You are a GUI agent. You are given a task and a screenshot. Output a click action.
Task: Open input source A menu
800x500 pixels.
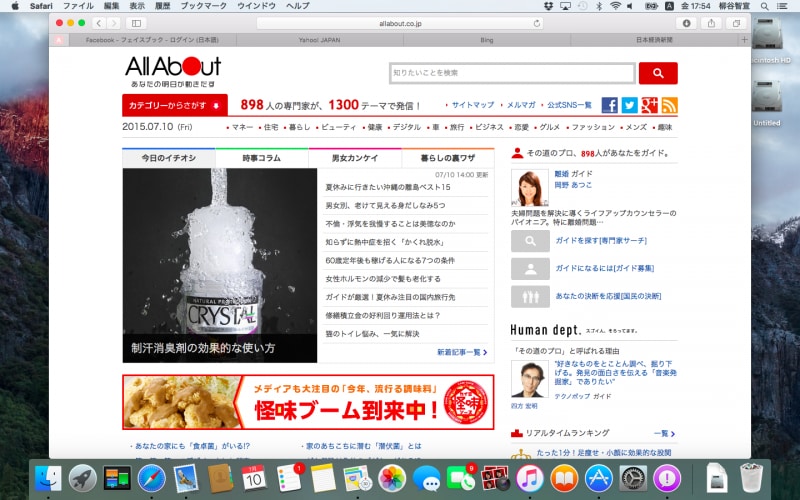tap(669, 6)
